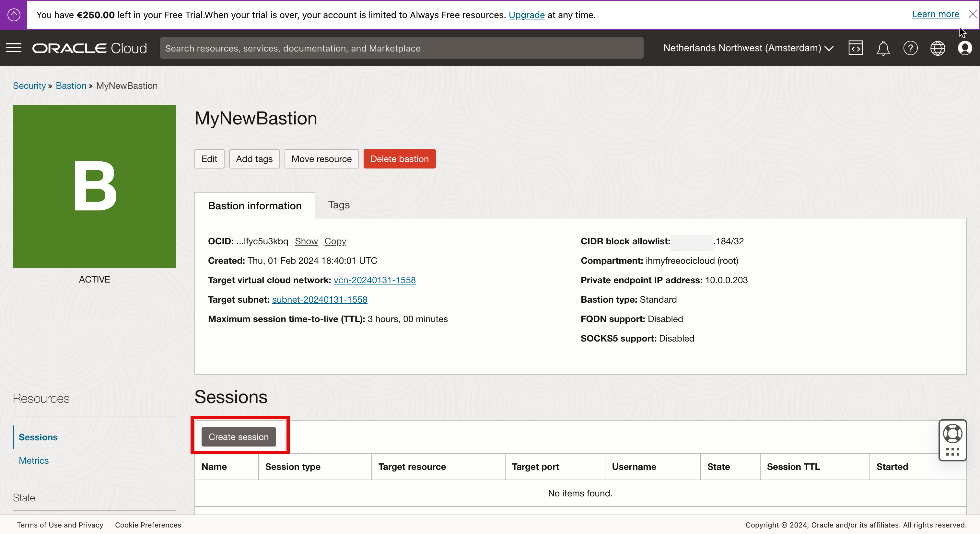Open the hamburger navigation menu

tap(14, 48)
